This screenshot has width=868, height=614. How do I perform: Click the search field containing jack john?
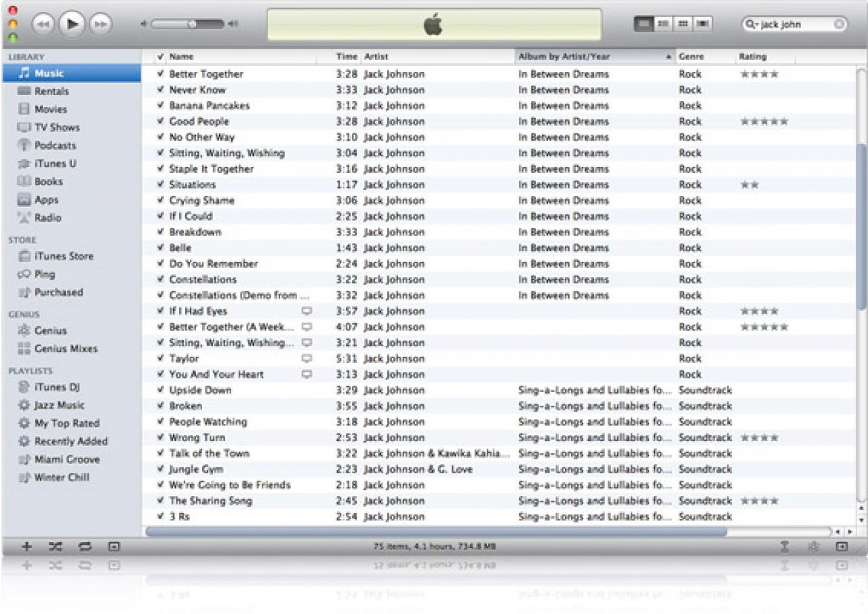(x=795, y=24)
